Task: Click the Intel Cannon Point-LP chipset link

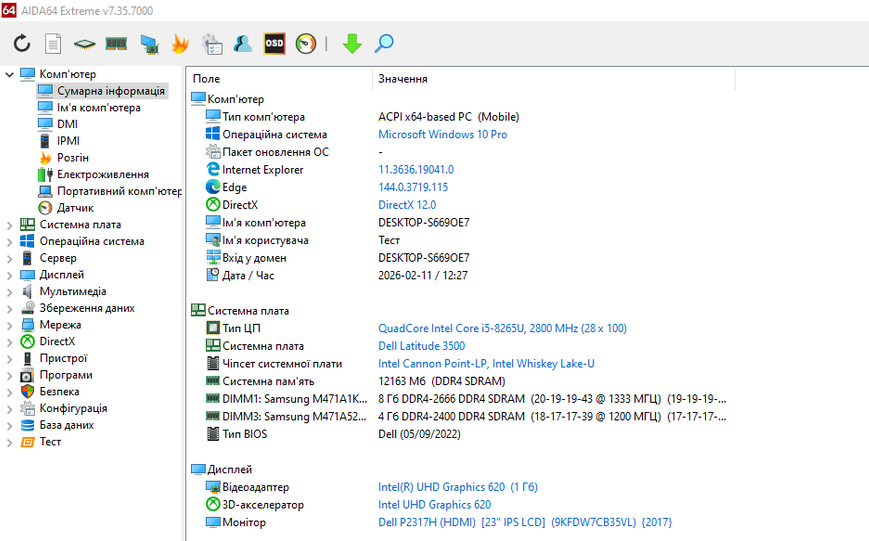Action: pyautogui.click(x=486, y=364)
